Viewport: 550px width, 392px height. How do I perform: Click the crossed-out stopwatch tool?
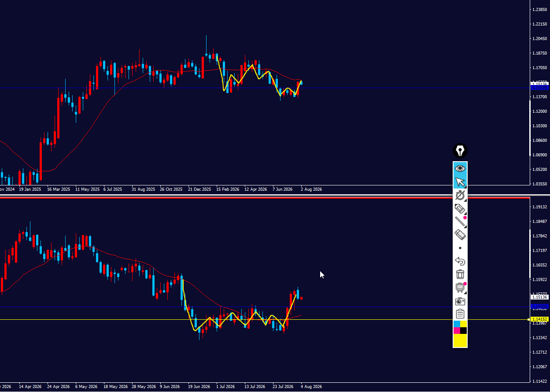460,195
